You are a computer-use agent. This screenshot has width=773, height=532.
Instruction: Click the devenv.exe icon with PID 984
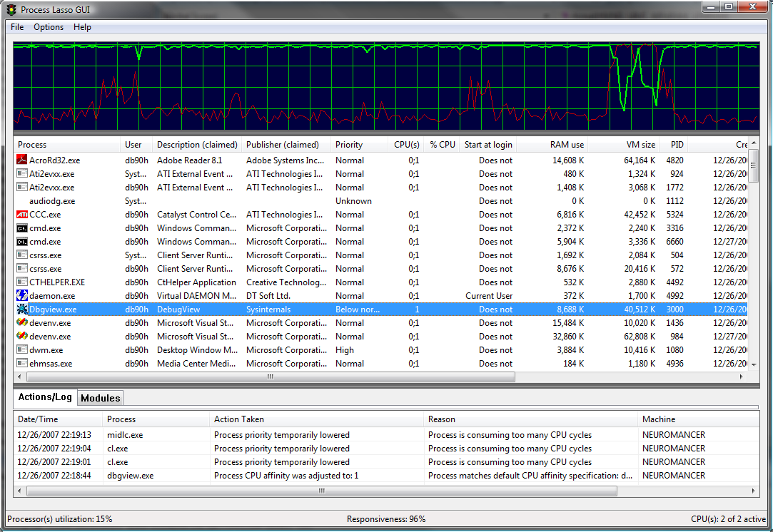(x=21, y=337)
